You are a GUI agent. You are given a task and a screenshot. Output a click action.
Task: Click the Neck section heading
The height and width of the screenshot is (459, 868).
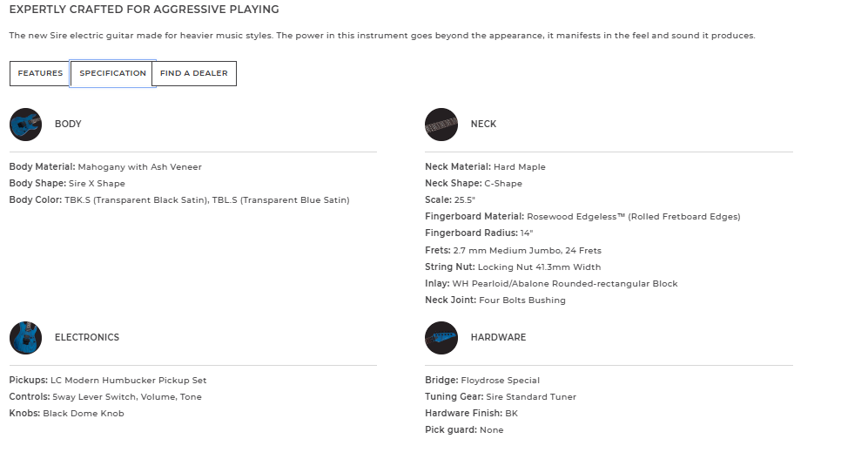click(483, 125)
